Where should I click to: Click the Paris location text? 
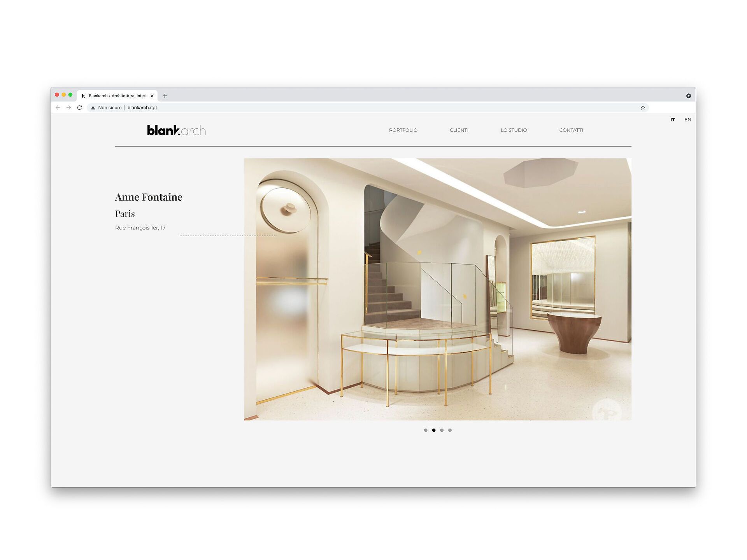(125, 214)
